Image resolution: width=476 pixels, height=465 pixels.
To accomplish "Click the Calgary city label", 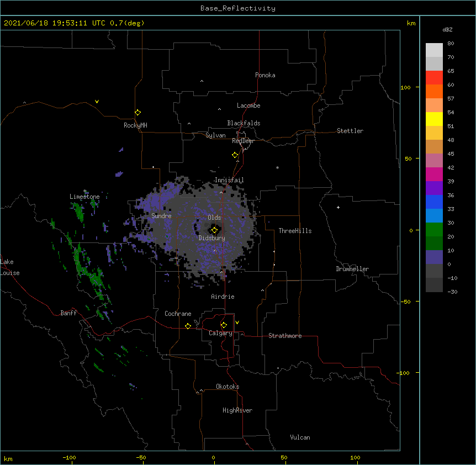I will pos(221,333).
